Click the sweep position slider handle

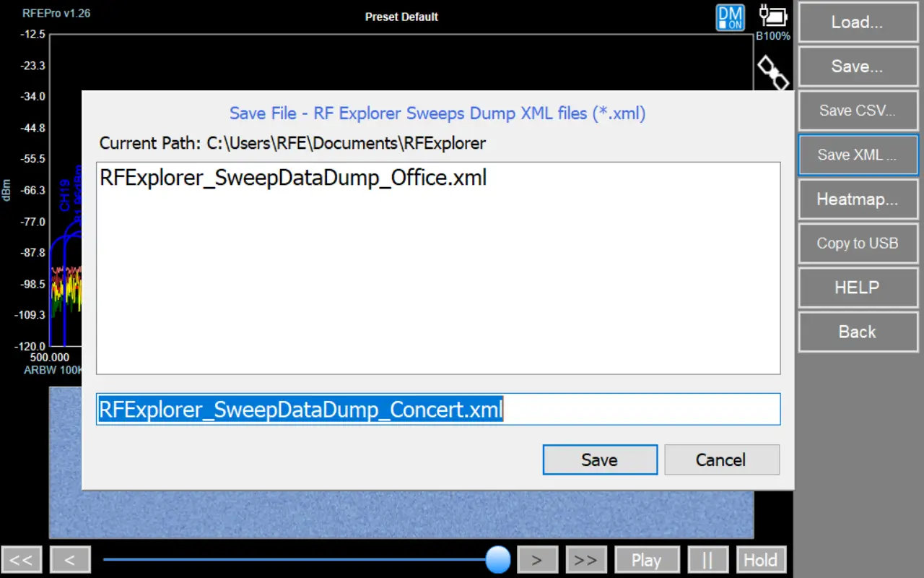click(497, 559)
